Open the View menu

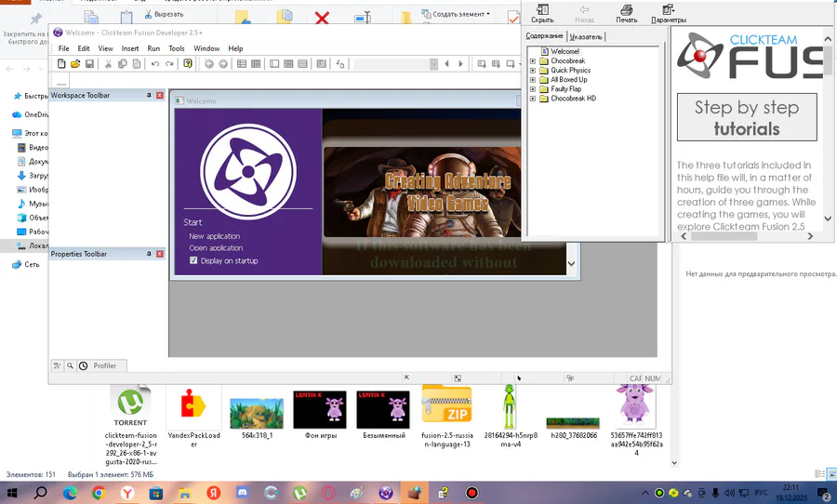tap(105, 48)
